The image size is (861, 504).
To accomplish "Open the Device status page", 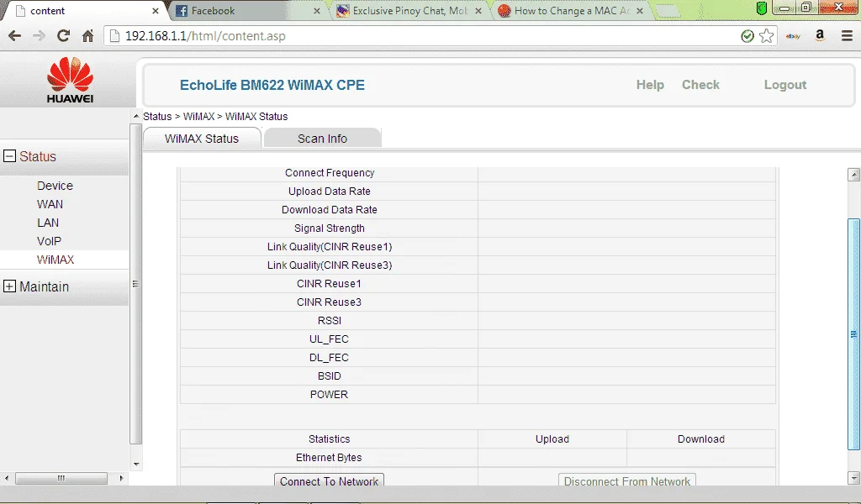I will [55, 186].
